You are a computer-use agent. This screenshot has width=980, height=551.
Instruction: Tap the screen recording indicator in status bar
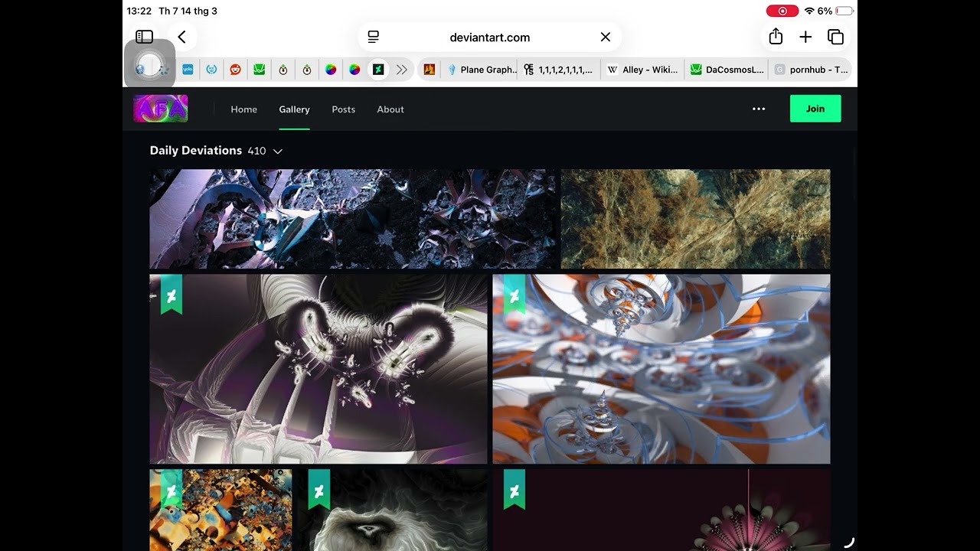(x=782, y=11)
